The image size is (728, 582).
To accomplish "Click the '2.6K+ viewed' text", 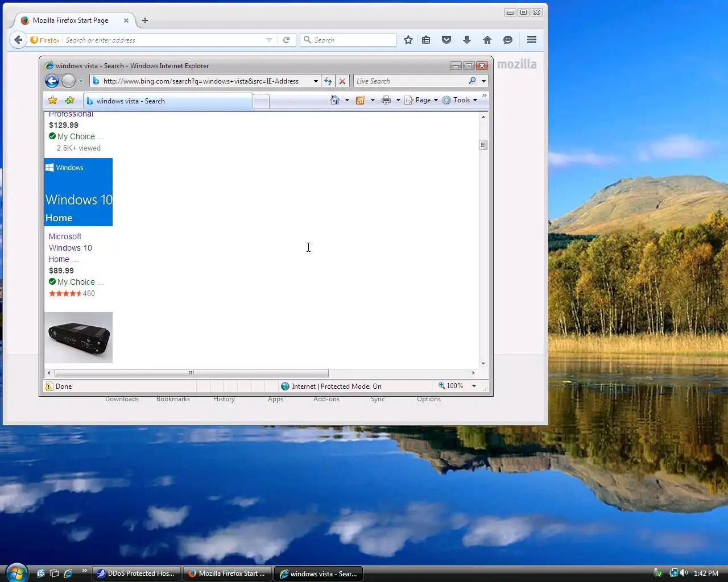I will coord(78,148).
